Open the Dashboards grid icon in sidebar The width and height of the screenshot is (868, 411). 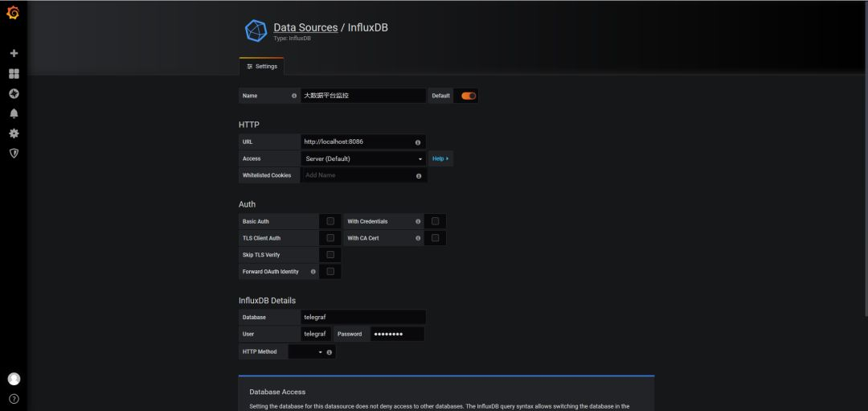click(x=14, y=74)
